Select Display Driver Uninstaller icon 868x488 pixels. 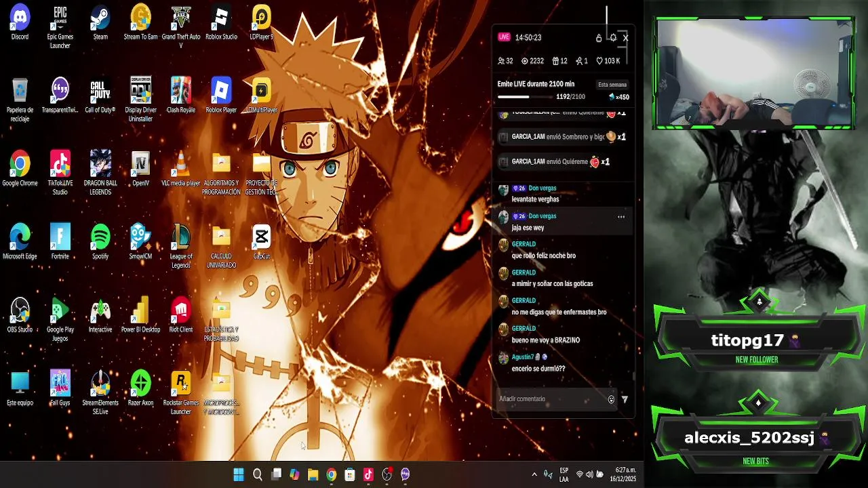140,100
